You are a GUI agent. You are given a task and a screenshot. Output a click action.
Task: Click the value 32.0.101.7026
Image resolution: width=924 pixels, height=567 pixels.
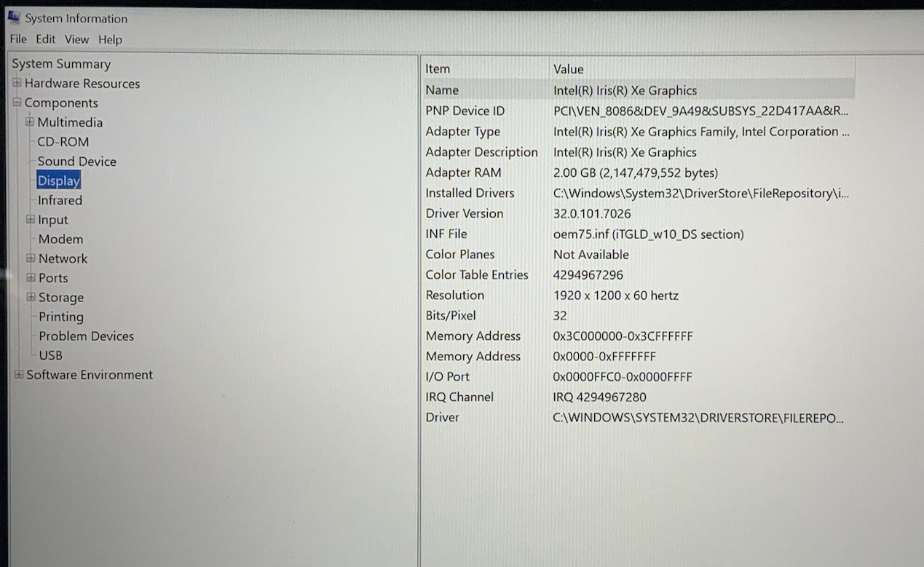pos(592,213)
